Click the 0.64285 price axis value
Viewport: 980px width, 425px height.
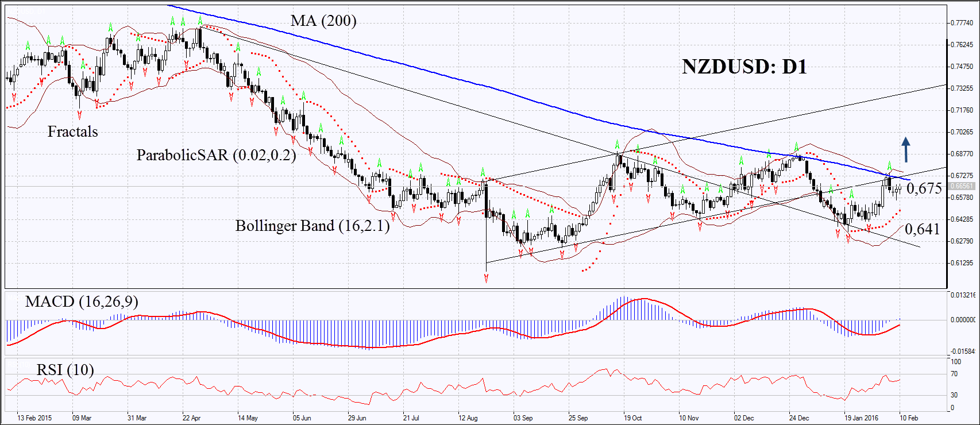(x=962, y=219)
